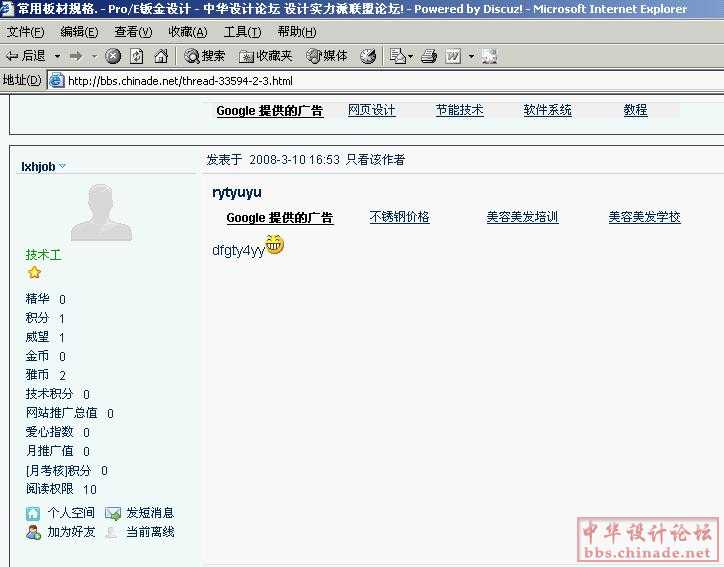Click the Stop loading toolbar icon
This screenshot has width=724, height=567.
click(x=113, y=56)
